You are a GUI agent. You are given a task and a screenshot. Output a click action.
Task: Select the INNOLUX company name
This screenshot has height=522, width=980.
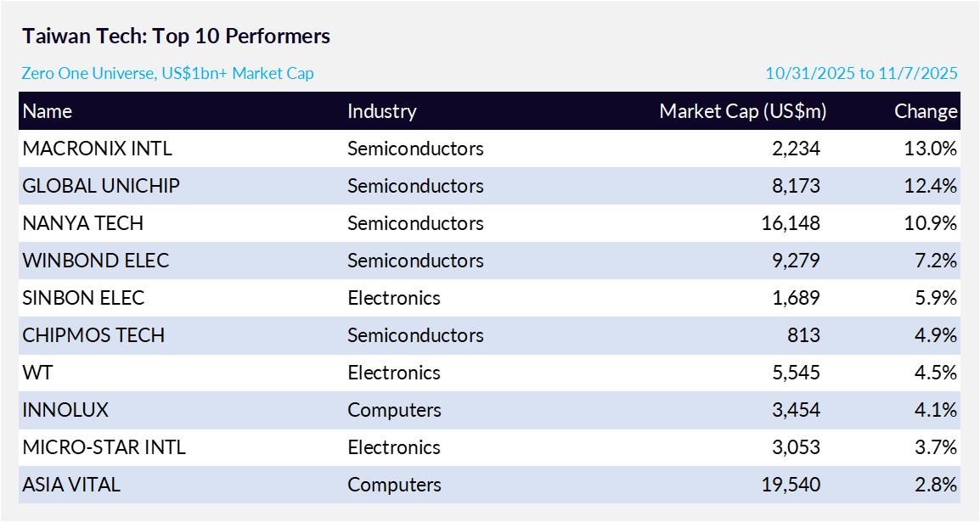[x=65, y=410]
